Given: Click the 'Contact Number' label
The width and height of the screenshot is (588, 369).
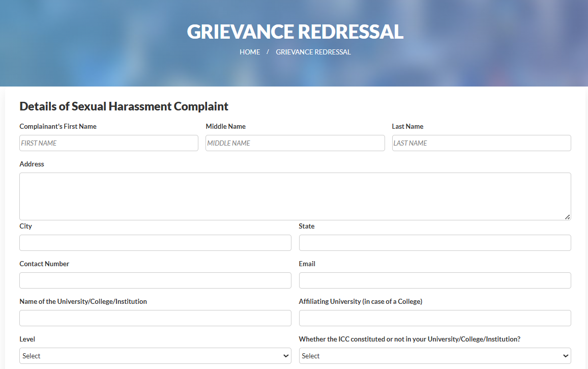Looking at the screenshot, I should (x=44, y=264).
